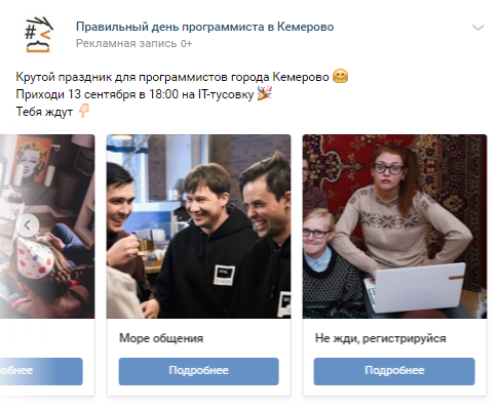Click the white laptop in third photo
Viewport: 500px width, 412px height.
click(415, 288)
